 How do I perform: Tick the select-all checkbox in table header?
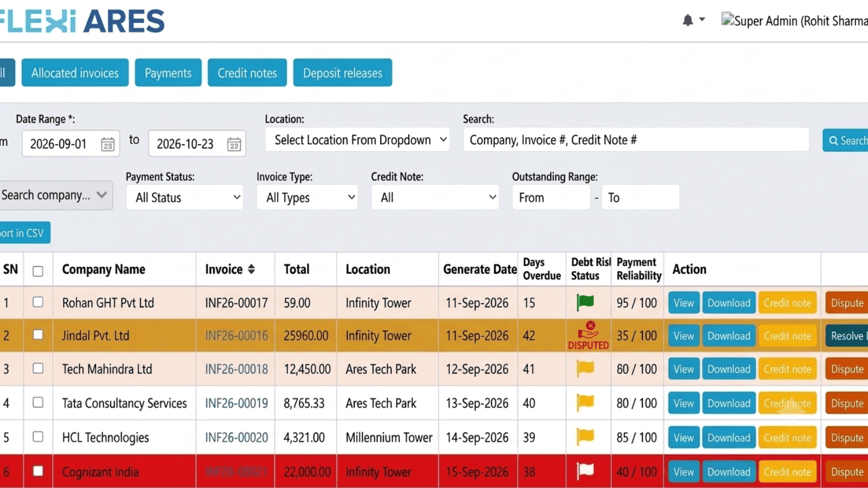coord(38,271)
